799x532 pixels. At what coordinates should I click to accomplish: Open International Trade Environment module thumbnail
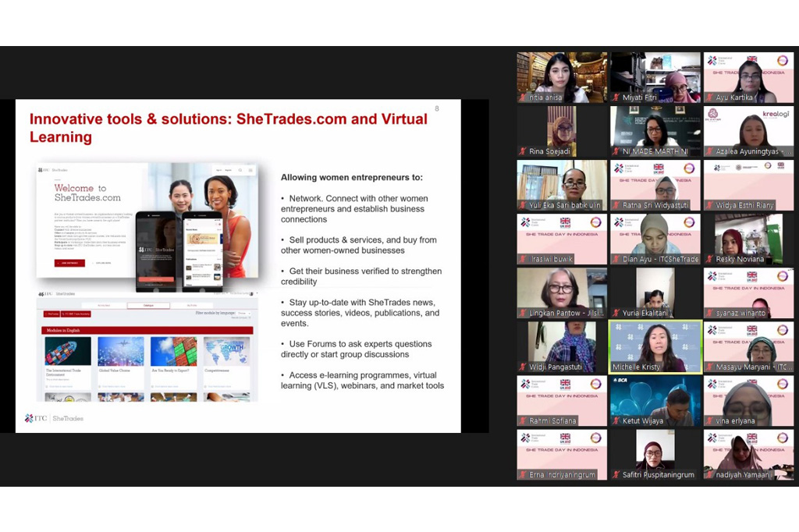tap(68, 350)
